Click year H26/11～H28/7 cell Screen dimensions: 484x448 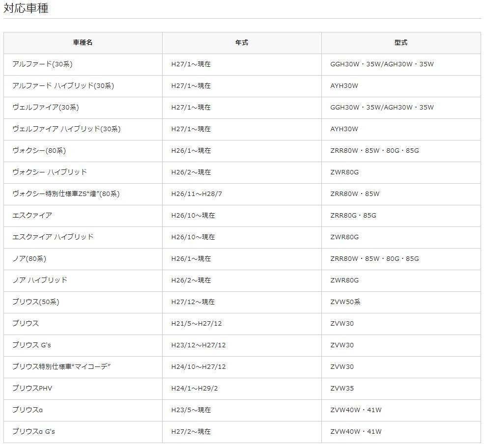[x=242, y=194]
